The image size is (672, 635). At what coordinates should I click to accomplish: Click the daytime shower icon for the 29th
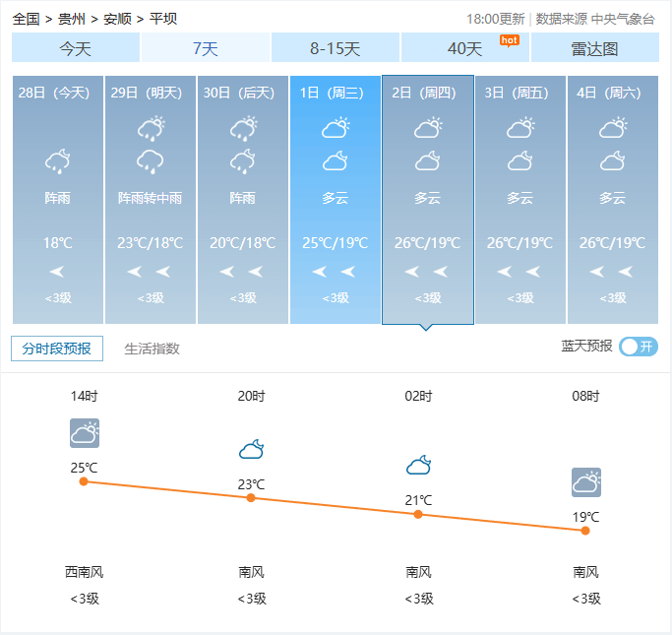pos(151,128)
